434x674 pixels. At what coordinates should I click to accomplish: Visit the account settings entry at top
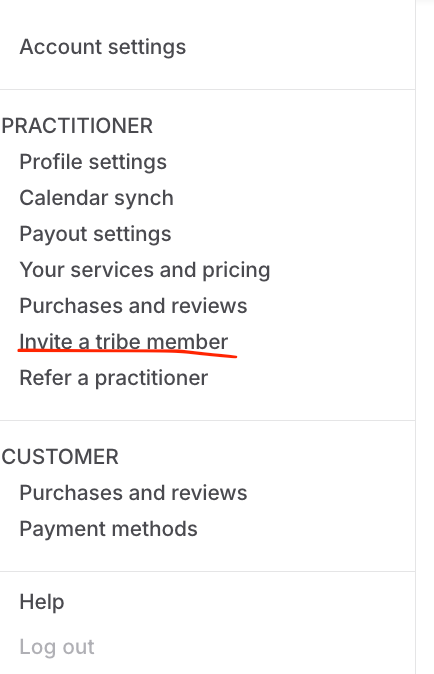pos(103,47)
